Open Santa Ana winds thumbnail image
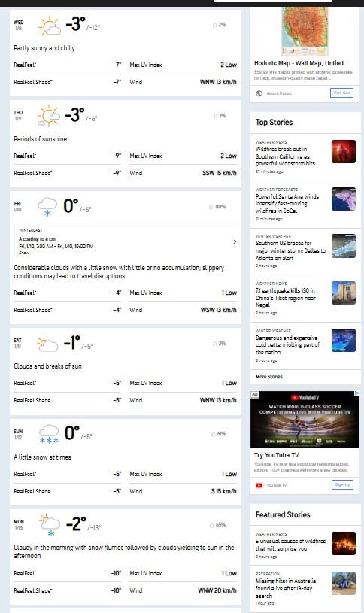This screenshot has width=364, height=613. pos(344,199)
